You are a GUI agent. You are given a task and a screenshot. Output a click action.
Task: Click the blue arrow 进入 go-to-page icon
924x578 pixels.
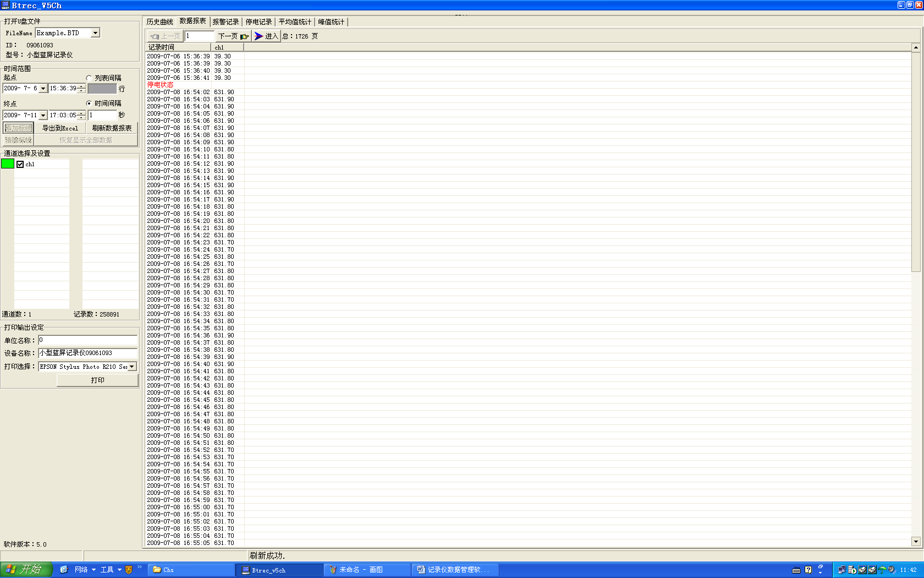[258, 36]
